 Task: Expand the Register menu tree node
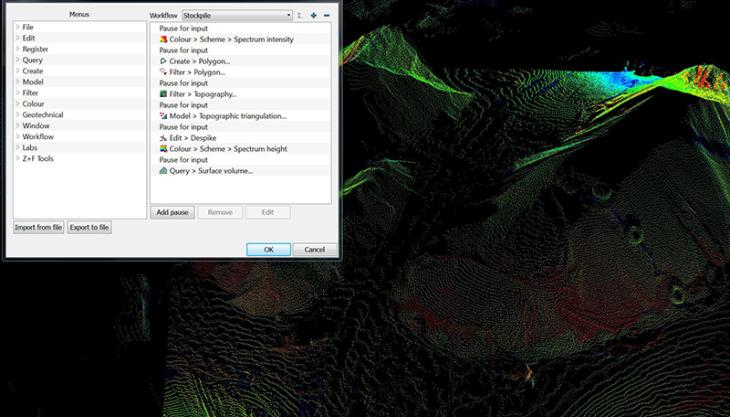tap(18, 49)
